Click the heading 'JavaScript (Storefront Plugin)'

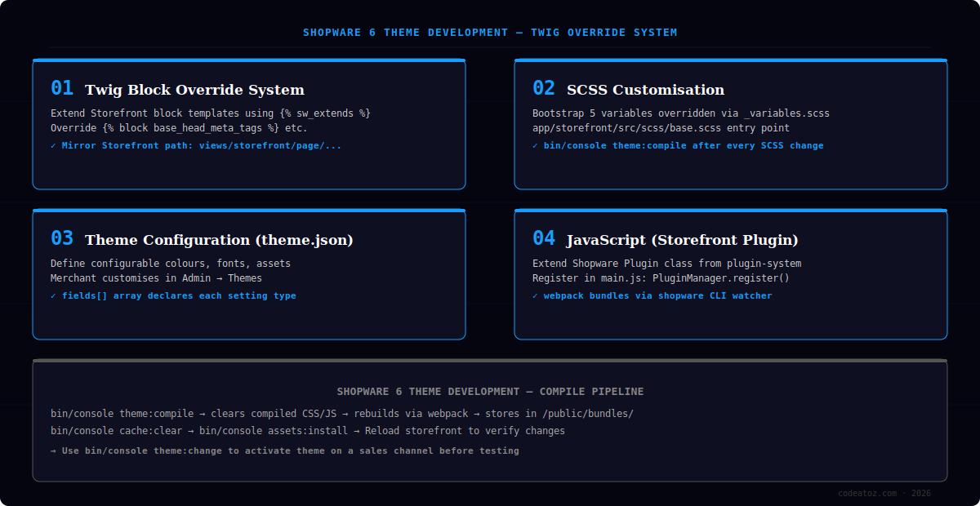tap(682, 240)
